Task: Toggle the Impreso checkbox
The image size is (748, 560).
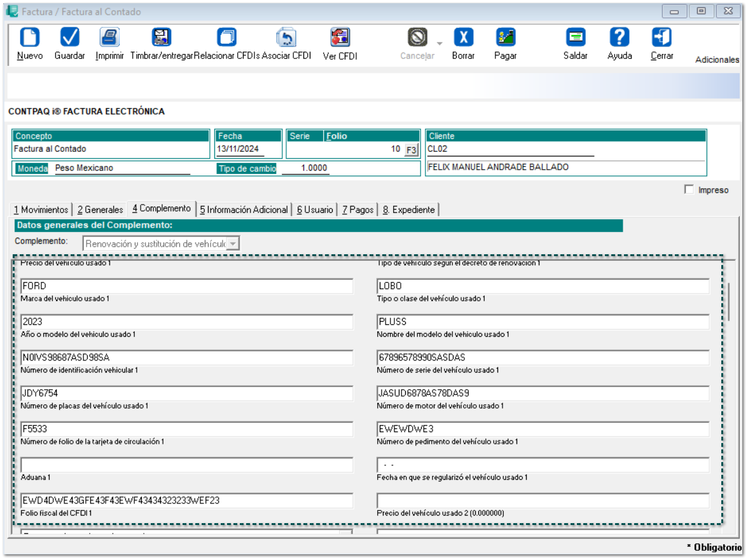Action: coord(689,189)
